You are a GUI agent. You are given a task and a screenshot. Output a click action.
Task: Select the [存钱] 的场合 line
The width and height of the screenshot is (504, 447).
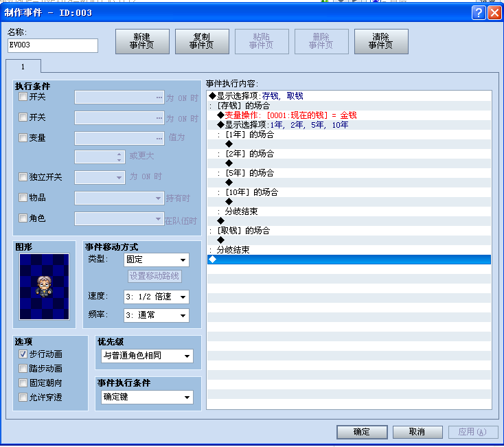(x=349, y=106)
